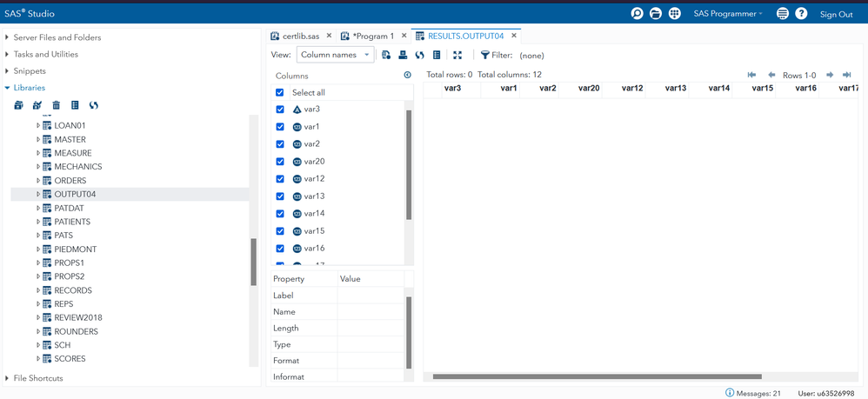Expand the MECHANICS table node

[38, 167]
